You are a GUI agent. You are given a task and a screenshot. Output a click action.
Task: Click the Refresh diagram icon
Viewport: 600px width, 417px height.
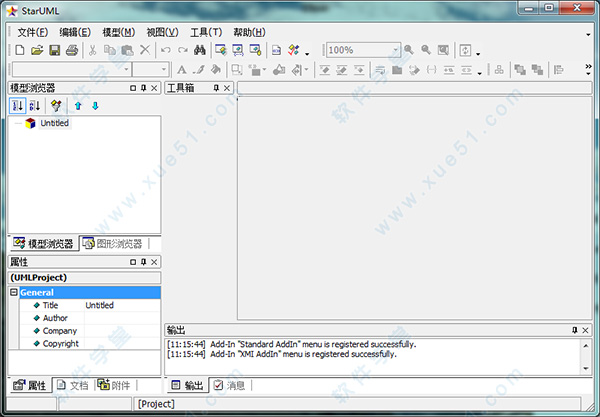(465, 50)
